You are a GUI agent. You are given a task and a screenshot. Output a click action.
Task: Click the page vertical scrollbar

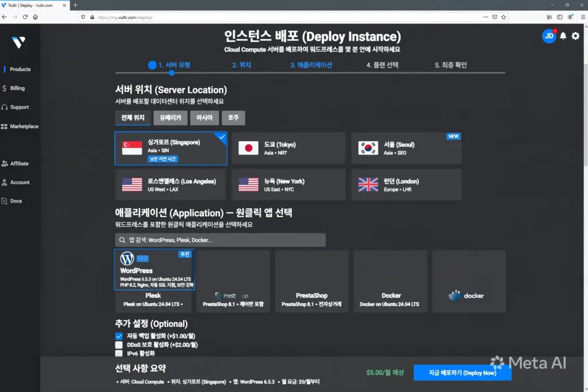(x=586, y=114)
